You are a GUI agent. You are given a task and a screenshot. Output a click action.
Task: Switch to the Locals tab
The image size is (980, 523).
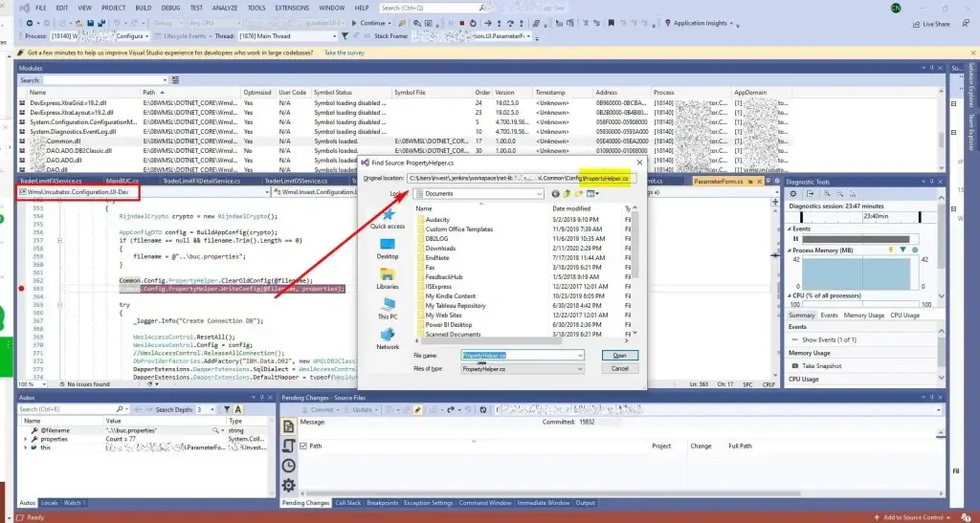pos(50,503)
